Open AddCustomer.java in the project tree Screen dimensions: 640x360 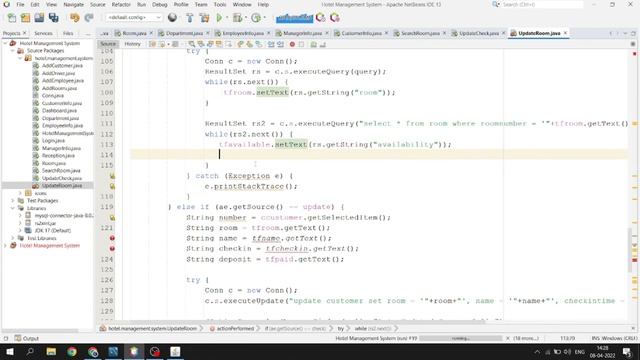(62, 66)
